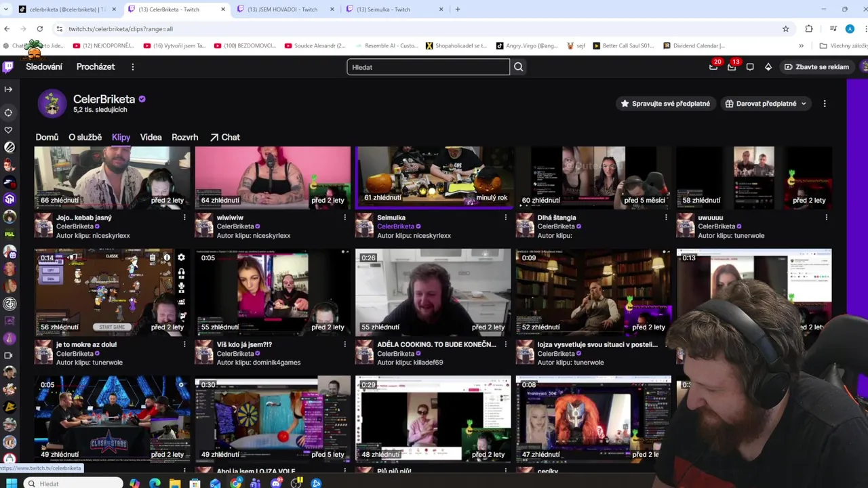This screenshot has width=868, height=488.
Task: Open the Rozvrh tab
Action: [x=184, y=138]
